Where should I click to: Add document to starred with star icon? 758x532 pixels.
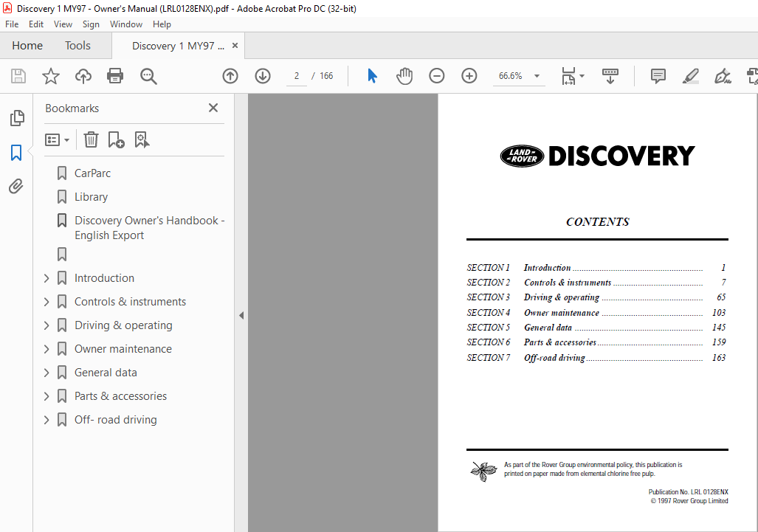click(51, 76)
